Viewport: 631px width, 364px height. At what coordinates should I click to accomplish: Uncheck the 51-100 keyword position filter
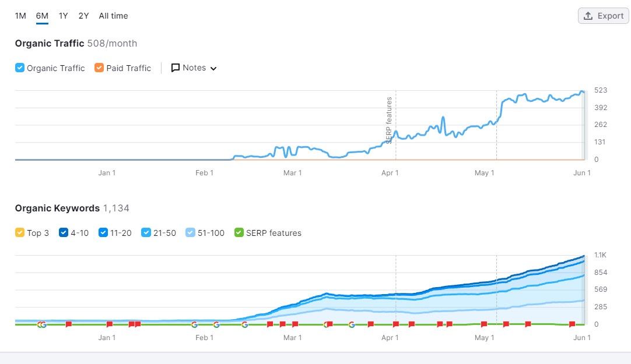click(x=190, y=232)
